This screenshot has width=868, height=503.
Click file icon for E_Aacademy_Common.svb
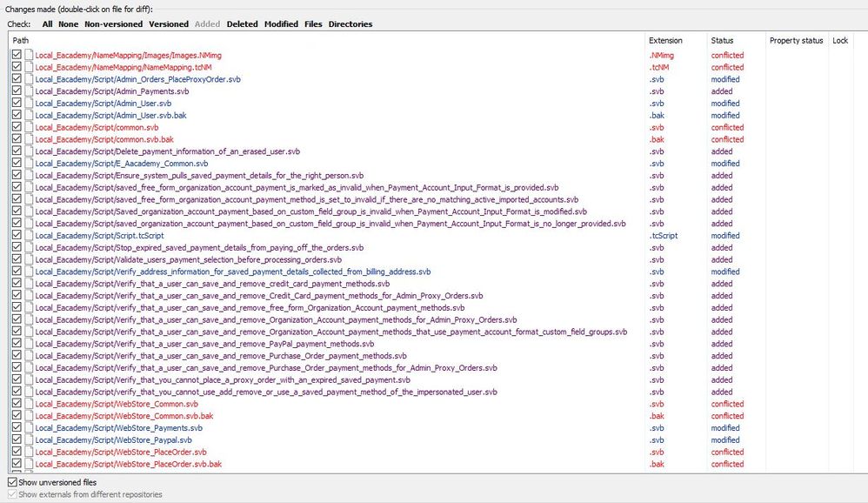[x=29, y=164]
